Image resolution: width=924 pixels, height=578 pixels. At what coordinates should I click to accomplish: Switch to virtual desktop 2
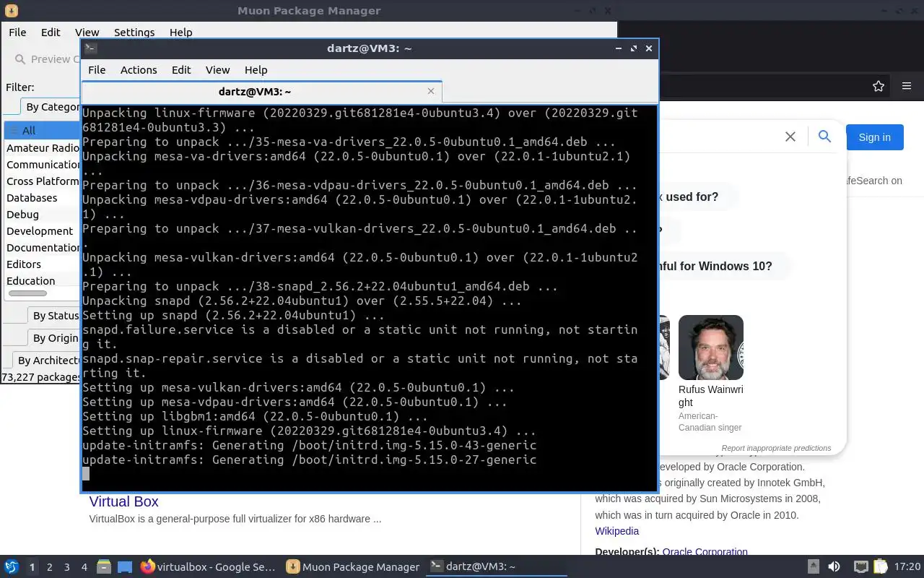(x=49, y=567)
